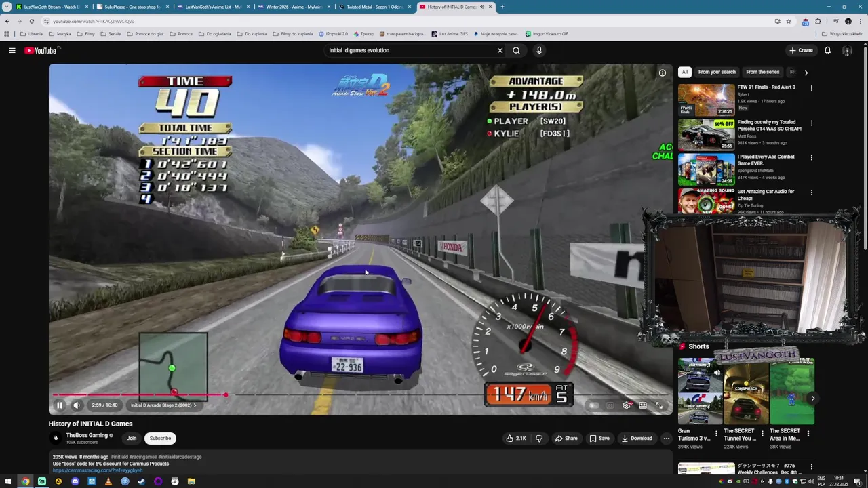Image resolution: width=868 pixels, height=488 pixels.
Task: Bookmark this page with star icon
Action: click(x=789, y=21)
